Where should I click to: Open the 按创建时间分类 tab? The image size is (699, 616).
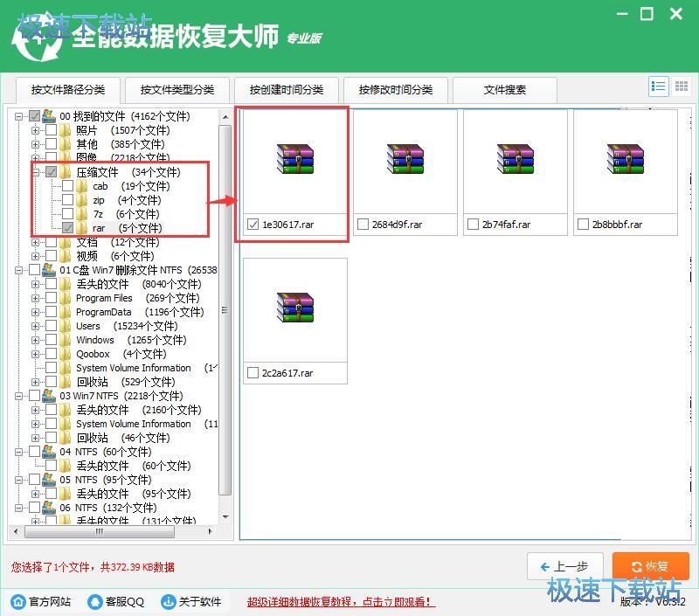(x=287, y=90)
